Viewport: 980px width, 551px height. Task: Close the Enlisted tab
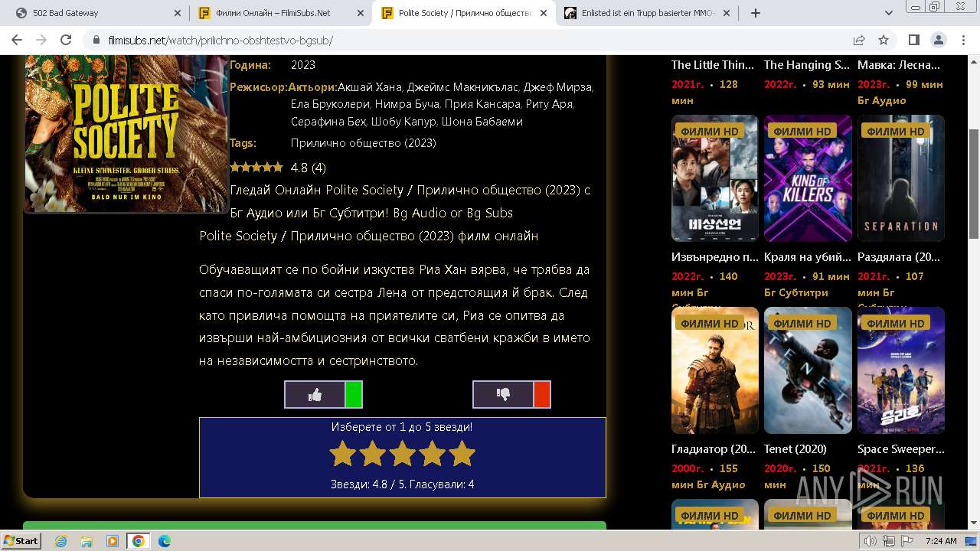coord(727,13)
